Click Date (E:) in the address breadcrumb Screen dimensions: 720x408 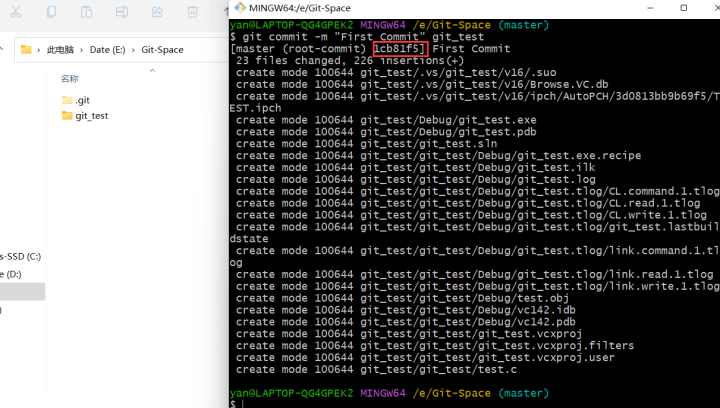pos(107,50)
